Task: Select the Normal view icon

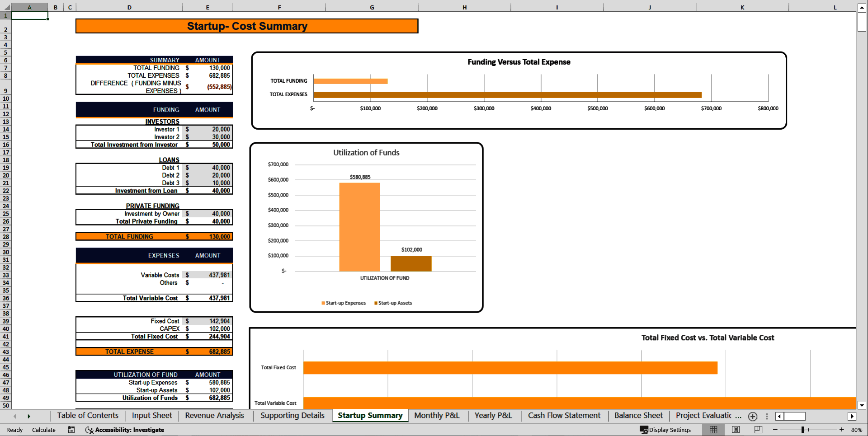Action: pos(713,430)
